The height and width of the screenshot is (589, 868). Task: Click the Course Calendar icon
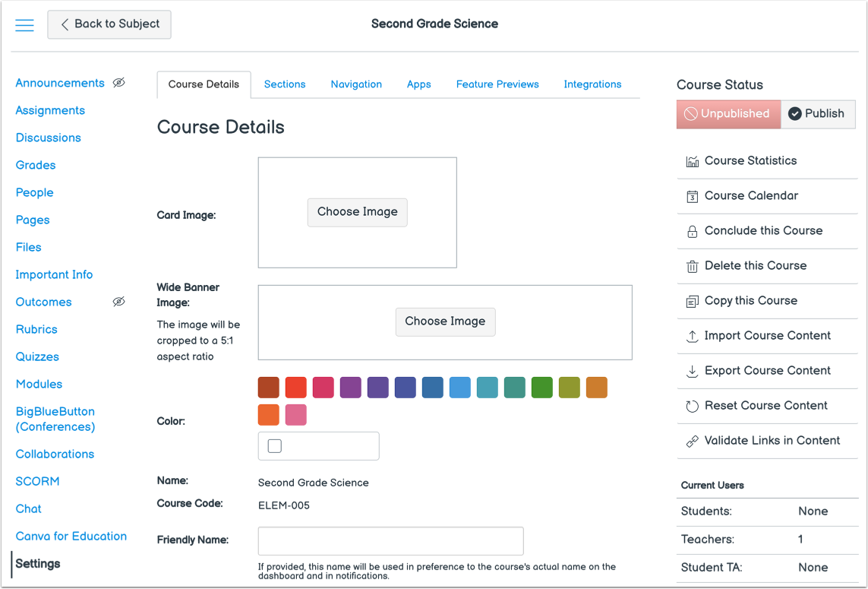coord(692,196)
